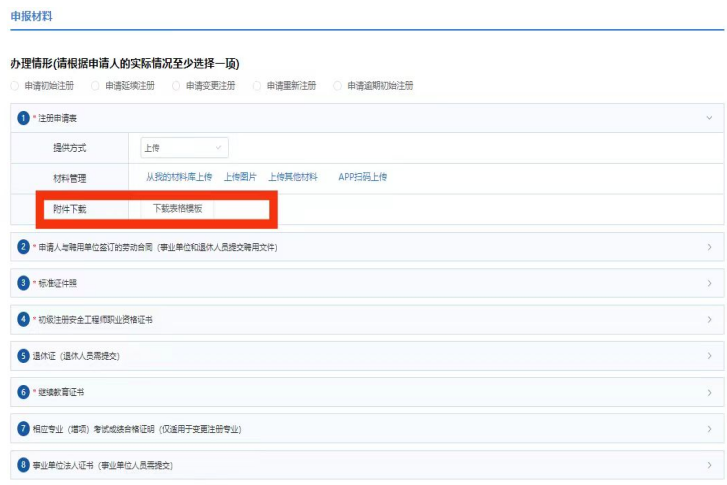Image resolution: width=727 pixels, height=485 pixels.
Task: Click number 5 badge for 退休证
Action: coord(23,356)
